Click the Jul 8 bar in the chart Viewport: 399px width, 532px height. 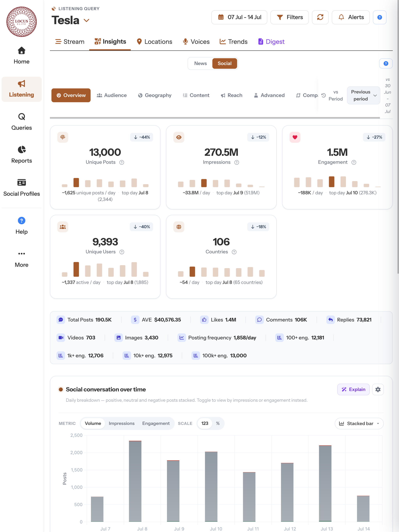(x=135, y=481)
